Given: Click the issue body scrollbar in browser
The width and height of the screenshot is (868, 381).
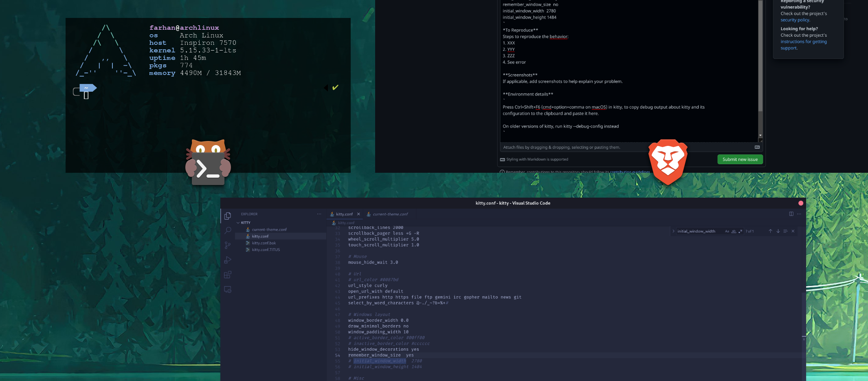Looking at the screenshot, I should pyautogui.click(x=760, y=56).
